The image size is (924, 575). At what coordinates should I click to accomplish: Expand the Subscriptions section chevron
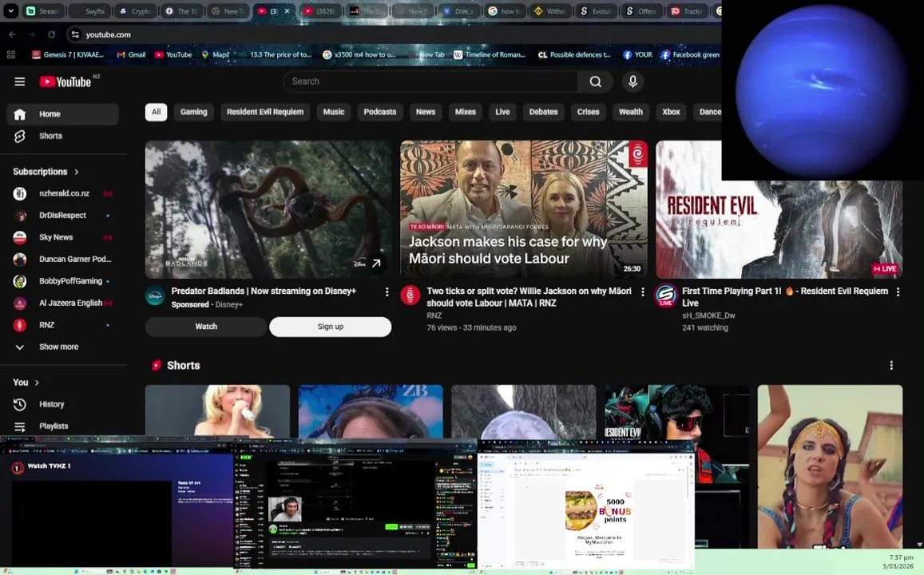(77, 172)
